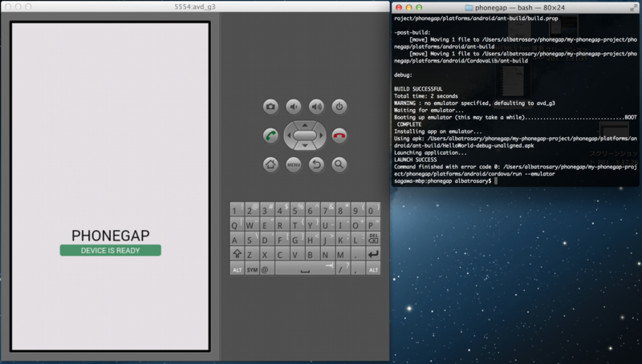Screen dimensions: 642x364
Task: Tap the 1 key on emulator keyboard
Action: (x=237, y=209)
